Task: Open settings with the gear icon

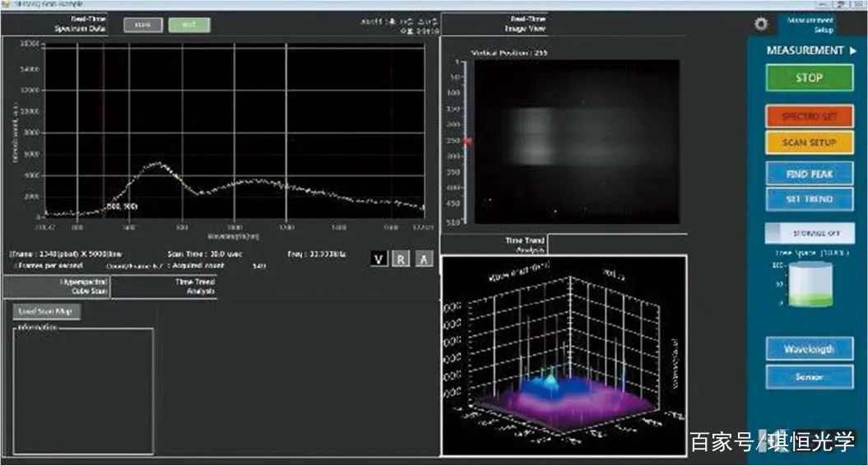Action: pos(760,25)
